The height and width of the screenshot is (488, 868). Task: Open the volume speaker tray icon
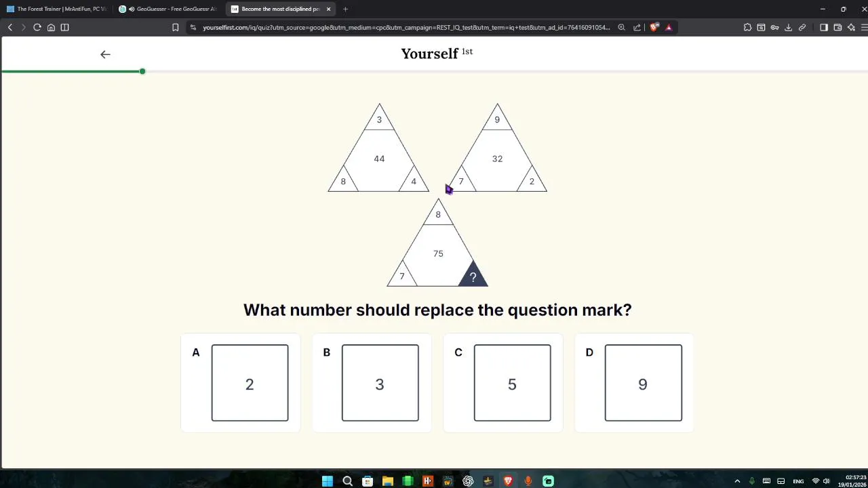pyautogui.click(x=826, y=481)
